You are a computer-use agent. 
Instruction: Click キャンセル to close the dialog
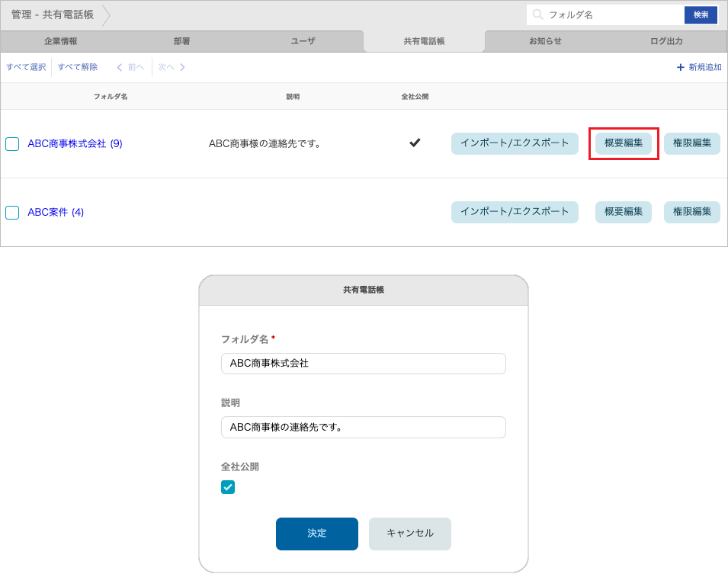[409, 534]
